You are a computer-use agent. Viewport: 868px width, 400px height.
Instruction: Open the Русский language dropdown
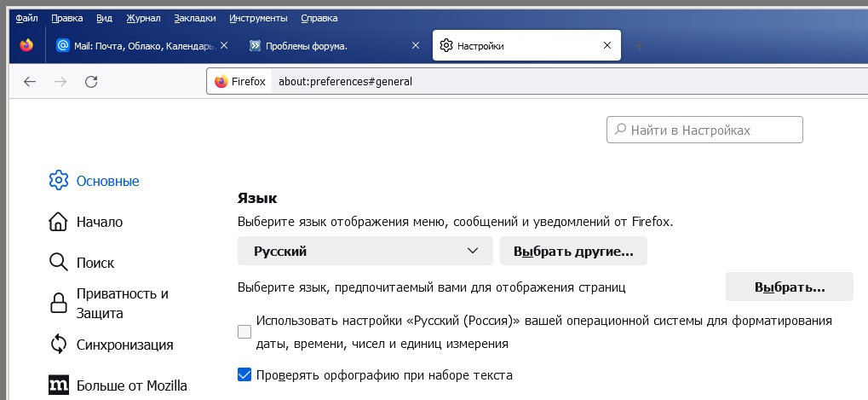pos(365,251)
